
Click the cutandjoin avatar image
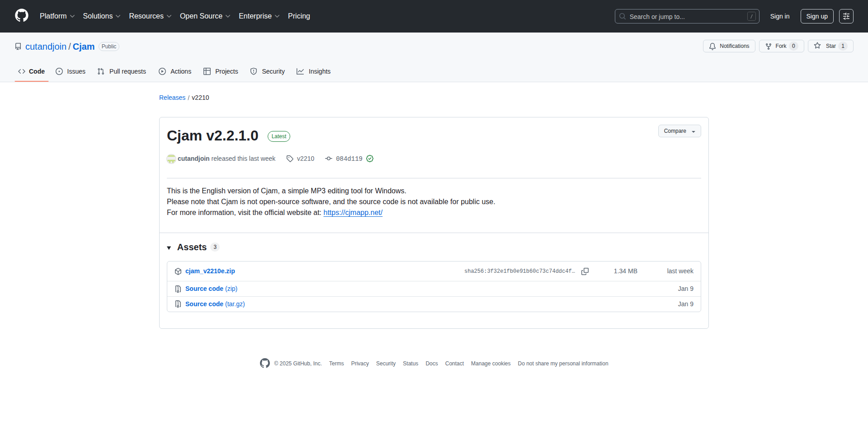[x=171, y=159]
